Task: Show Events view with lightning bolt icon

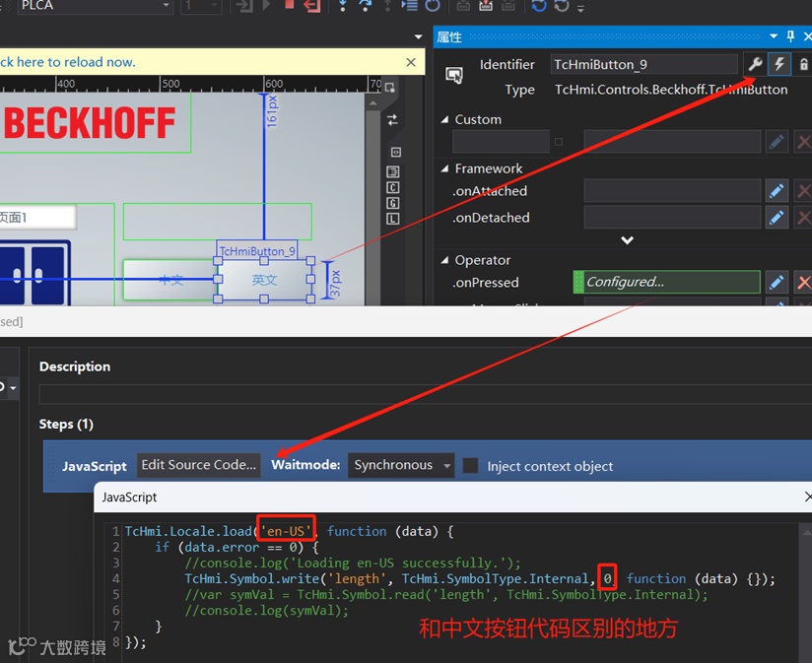Action: click(779, 64)
